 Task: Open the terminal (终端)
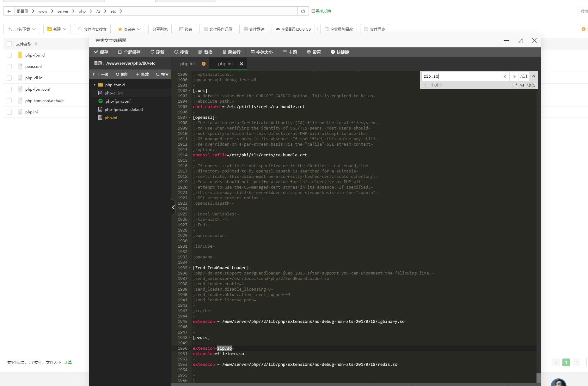coord(186,29)
